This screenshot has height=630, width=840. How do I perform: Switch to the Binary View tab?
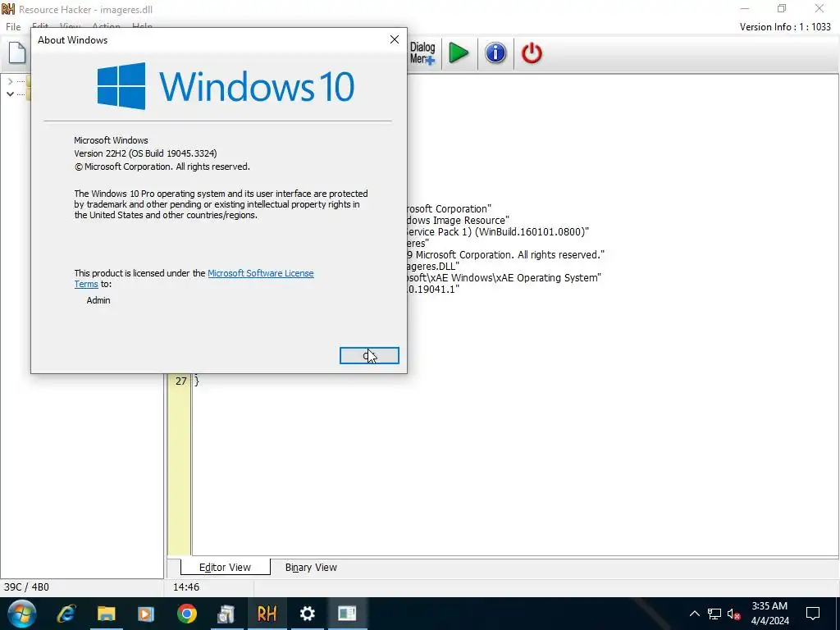tap(311, 568)
